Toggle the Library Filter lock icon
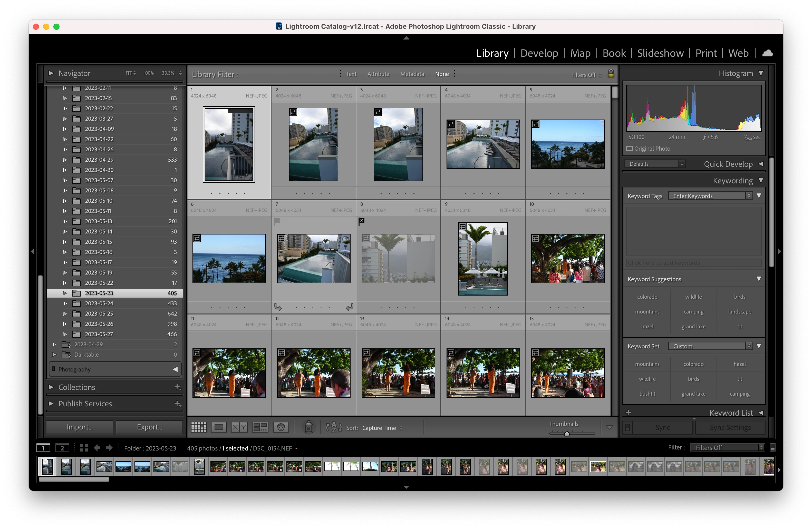 (x=611, y=74)
